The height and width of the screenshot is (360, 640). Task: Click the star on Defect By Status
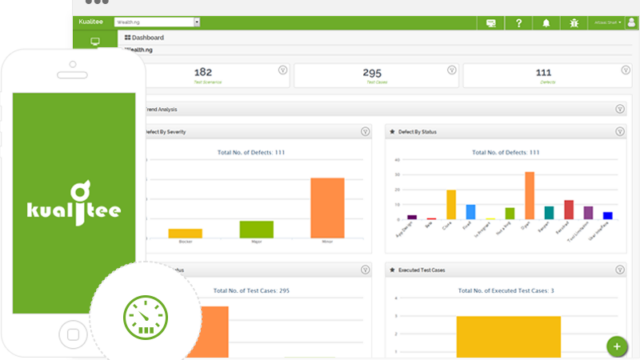(x=392, y=131)
